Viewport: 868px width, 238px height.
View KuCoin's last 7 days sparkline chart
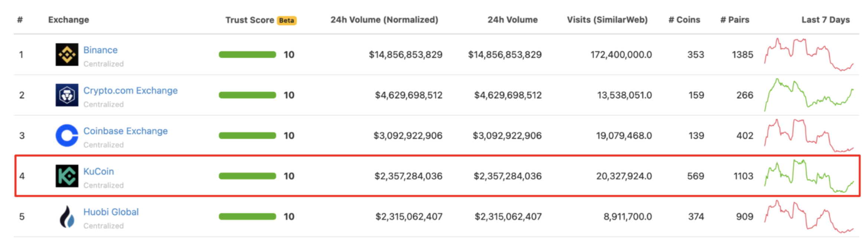(809, 176)
